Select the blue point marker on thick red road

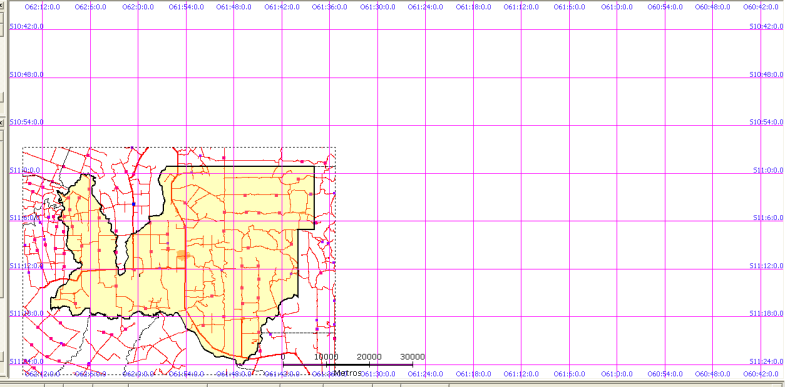[x=134, y=204]
